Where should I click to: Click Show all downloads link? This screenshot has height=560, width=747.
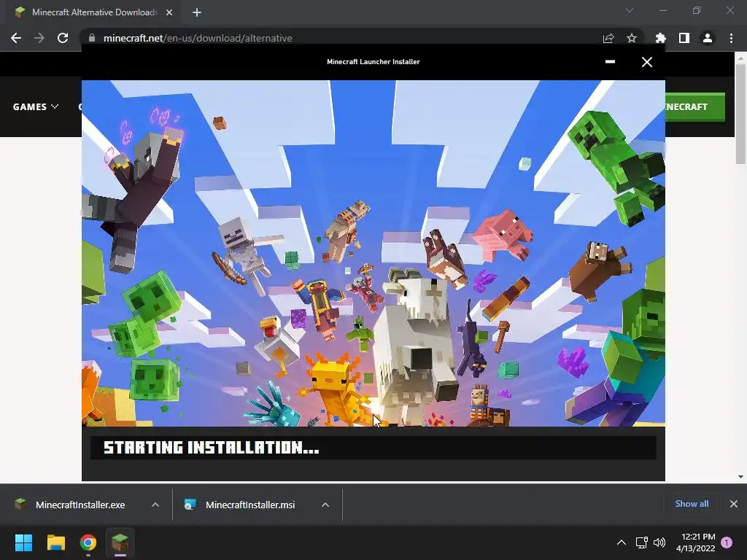[x=692, y=504]
